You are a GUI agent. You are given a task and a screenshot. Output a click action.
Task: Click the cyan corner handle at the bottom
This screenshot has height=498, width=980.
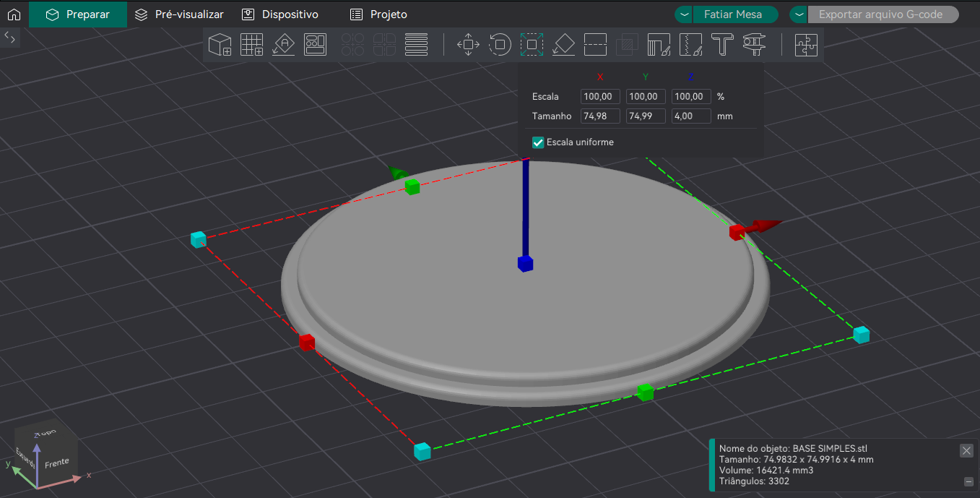pos(422,452)
